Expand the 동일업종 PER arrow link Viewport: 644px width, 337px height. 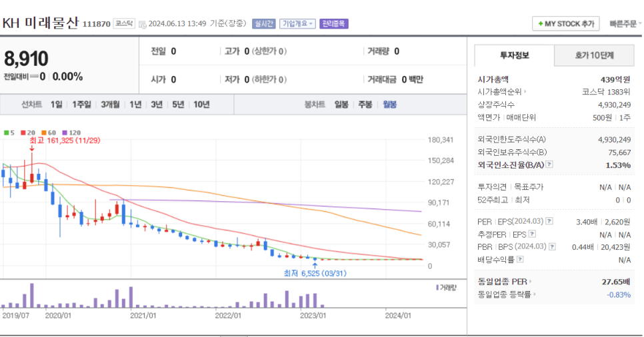point(530,282)
